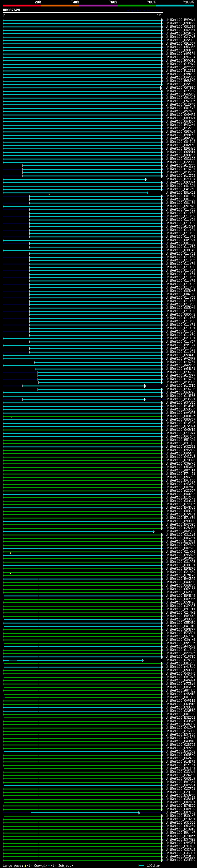
Task: Open hit UniRef100_Q7VDZ4
Action: point(180,426)
